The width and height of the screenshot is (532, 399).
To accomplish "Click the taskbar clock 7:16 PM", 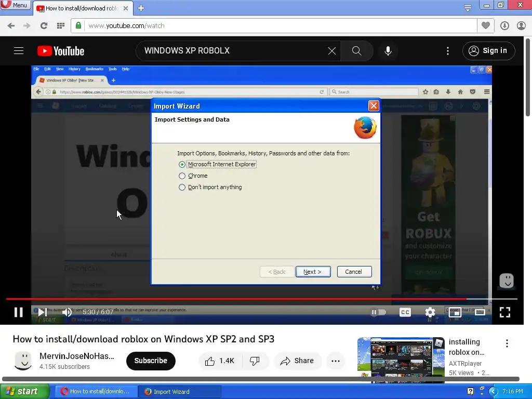I will pos(513,391).
